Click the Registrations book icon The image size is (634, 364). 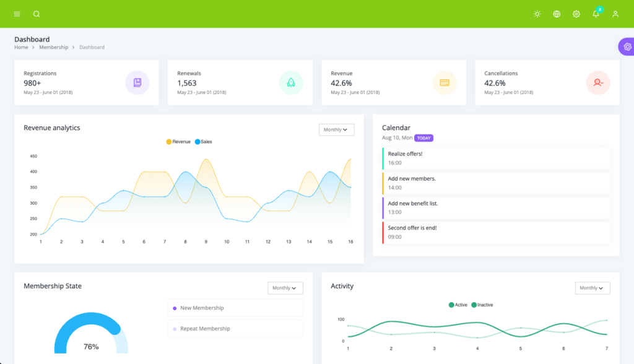[137, 82]
